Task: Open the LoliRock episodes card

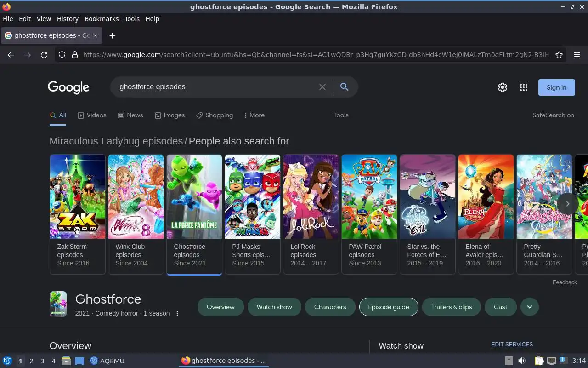Action: 311,214
